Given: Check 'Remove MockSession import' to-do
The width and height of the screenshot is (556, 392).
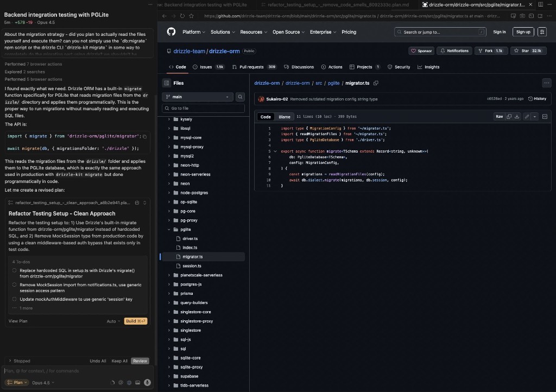Looking at the screenshot, I should [15, 284].
